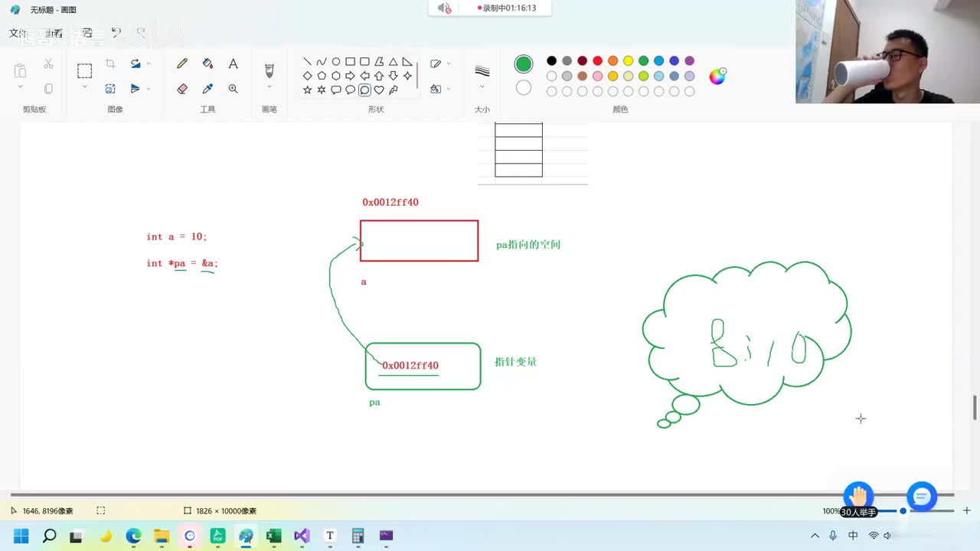Open Microsoft Edge from taskbar

coord(133,536)
